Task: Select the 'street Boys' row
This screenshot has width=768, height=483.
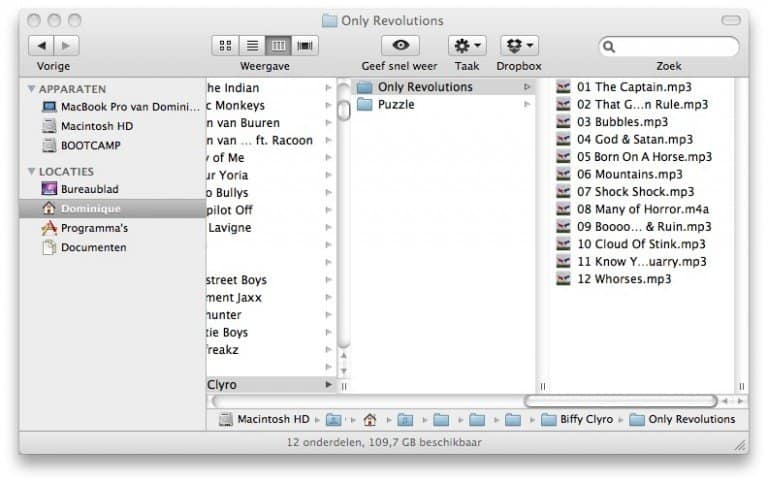Action: tap(271, 280)
